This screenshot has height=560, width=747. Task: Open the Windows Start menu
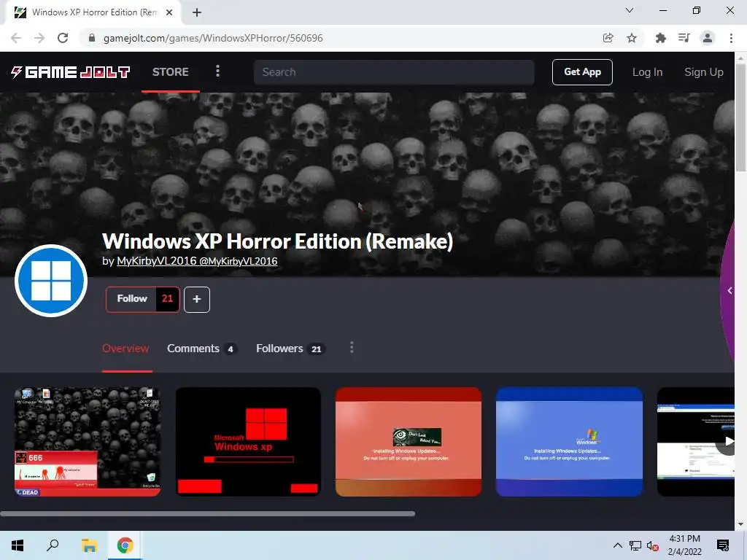coord(18,545)
